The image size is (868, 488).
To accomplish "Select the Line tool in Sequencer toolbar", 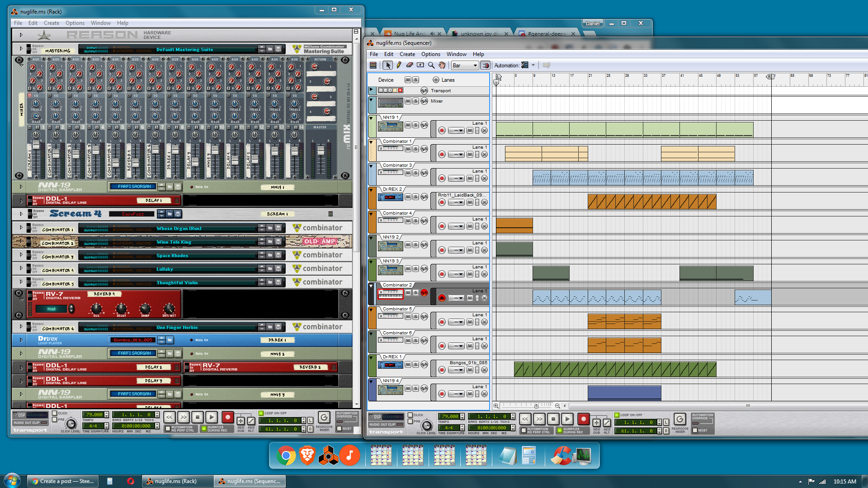I will (x=420, y=65).
